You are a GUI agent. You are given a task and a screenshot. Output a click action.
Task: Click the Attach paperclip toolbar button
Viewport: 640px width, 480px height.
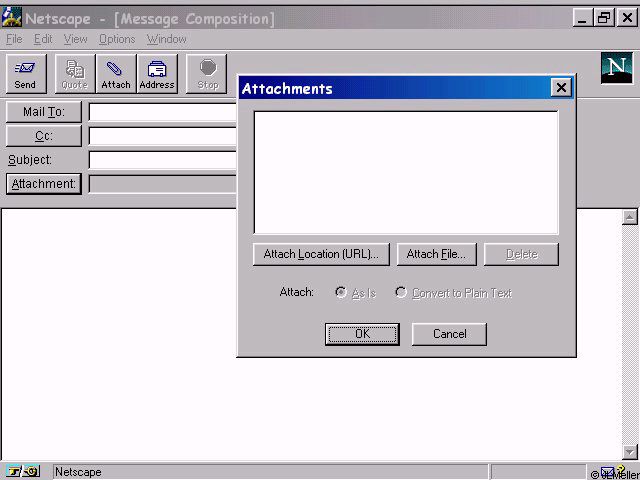pos(116,74)
